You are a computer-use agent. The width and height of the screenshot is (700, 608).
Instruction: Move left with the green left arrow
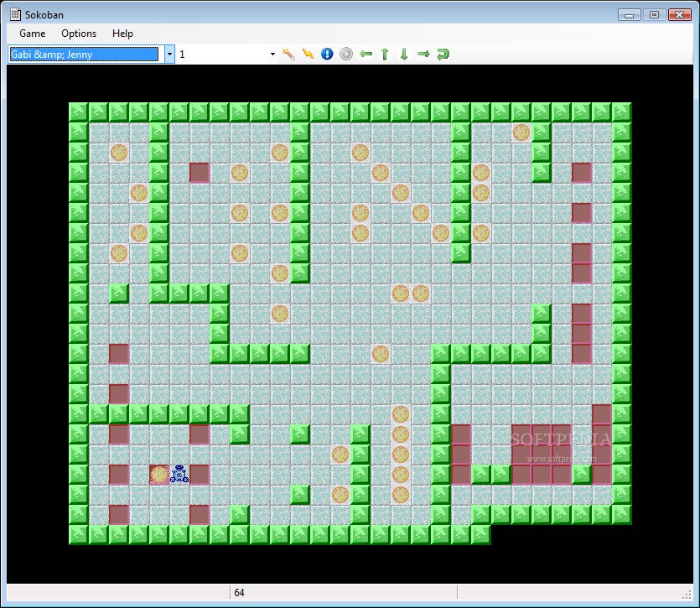point(366,55)
